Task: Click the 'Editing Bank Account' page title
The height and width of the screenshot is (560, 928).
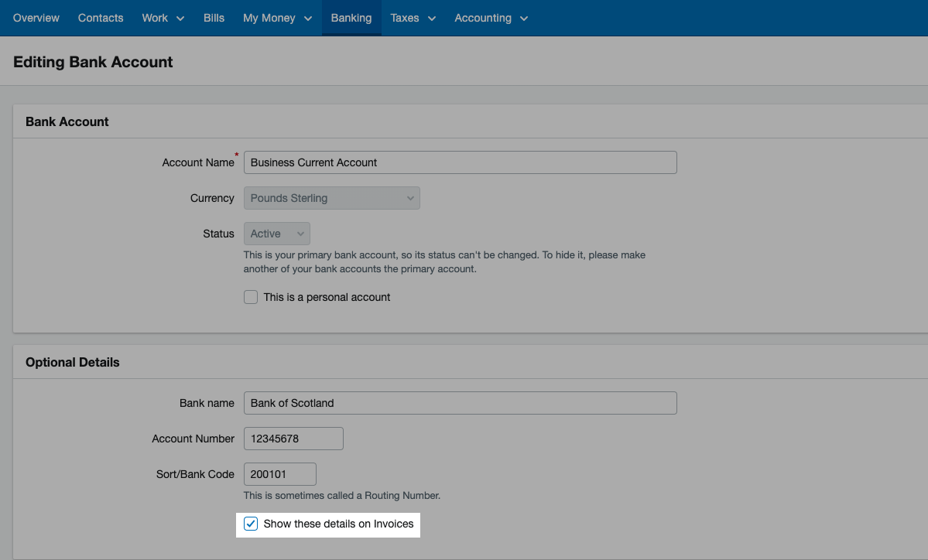Action: (93, 62)
